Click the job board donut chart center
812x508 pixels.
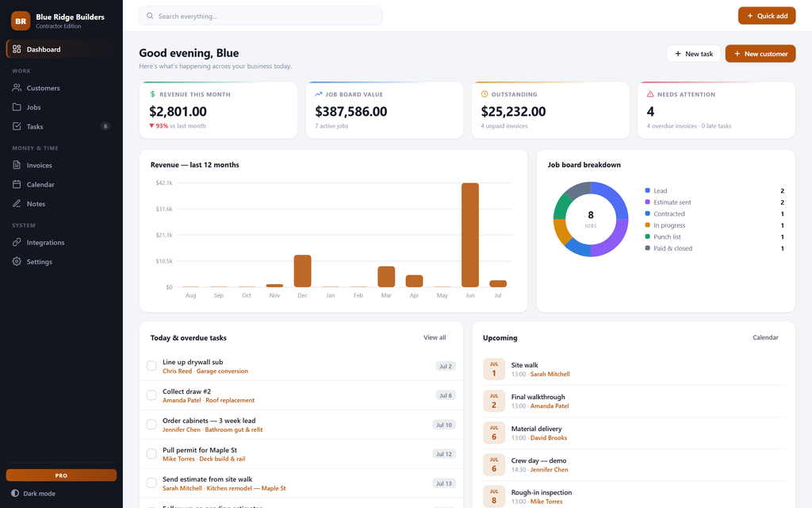pyautogui.click(x=590, y=219)
